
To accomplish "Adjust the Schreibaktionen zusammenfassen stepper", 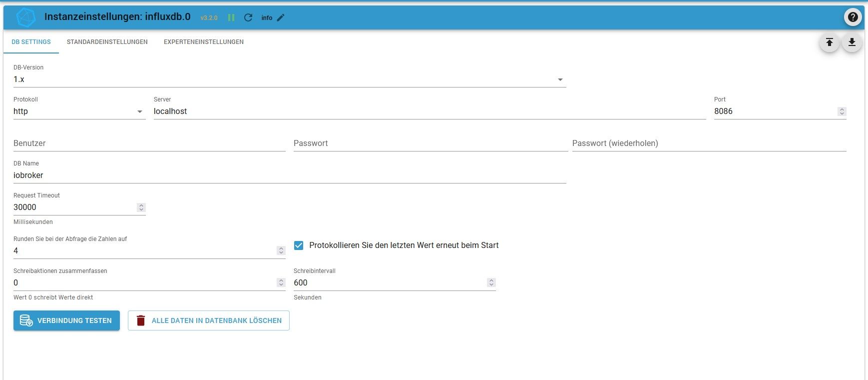I will [x=281, y=283].
